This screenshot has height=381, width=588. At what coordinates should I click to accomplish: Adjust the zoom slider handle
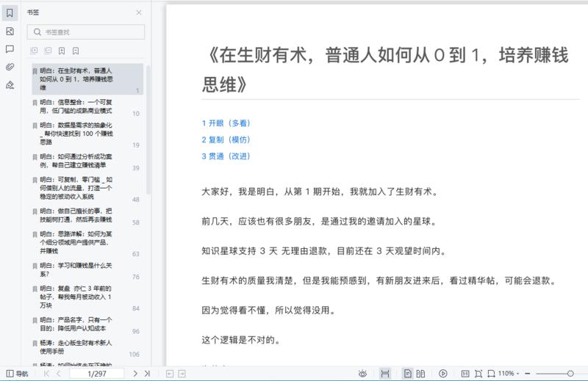570,374
